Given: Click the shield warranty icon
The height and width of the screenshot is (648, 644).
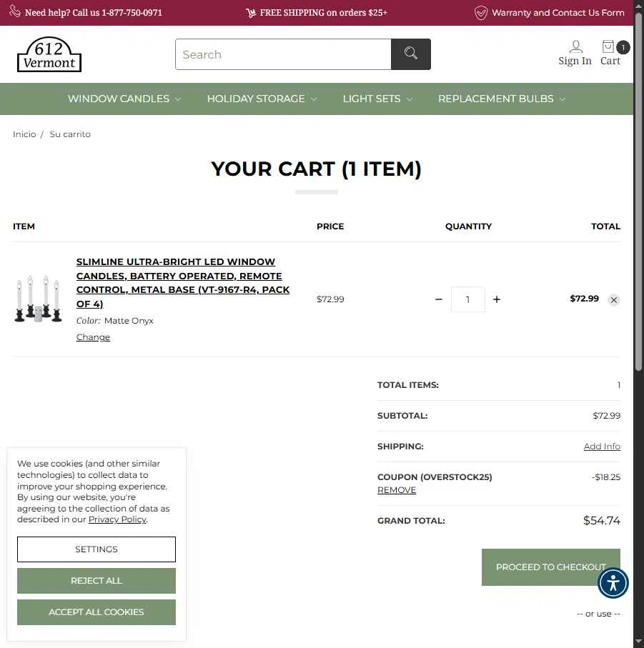Looking at the screenshot, I should click(481, 13).
